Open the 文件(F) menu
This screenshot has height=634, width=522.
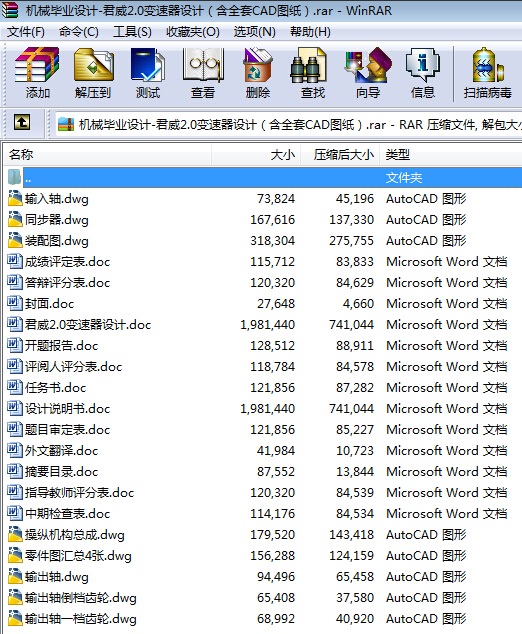point(26,32)
